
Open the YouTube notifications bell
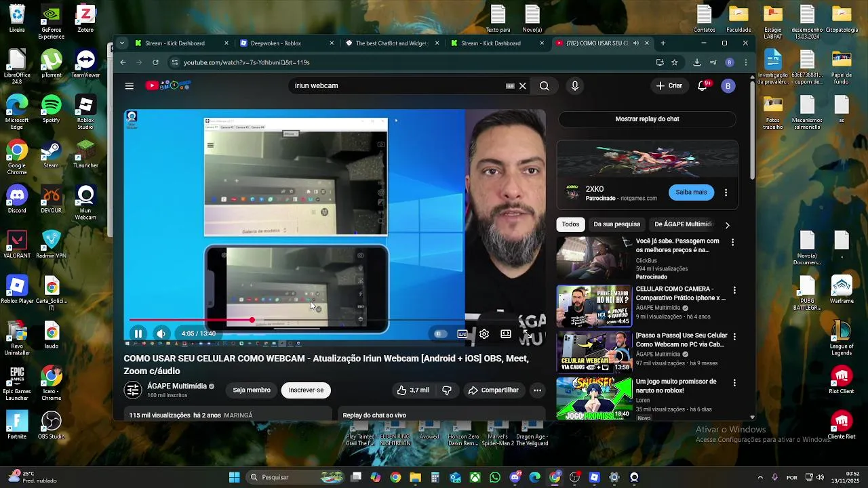(703, 85)
